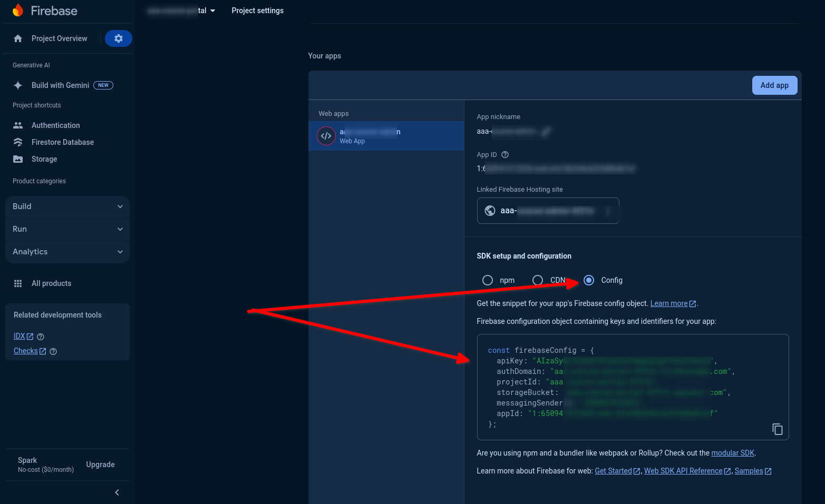
Task: Click the help icon beside IDX
Action: pyautogui.click(x=41, y=337)
